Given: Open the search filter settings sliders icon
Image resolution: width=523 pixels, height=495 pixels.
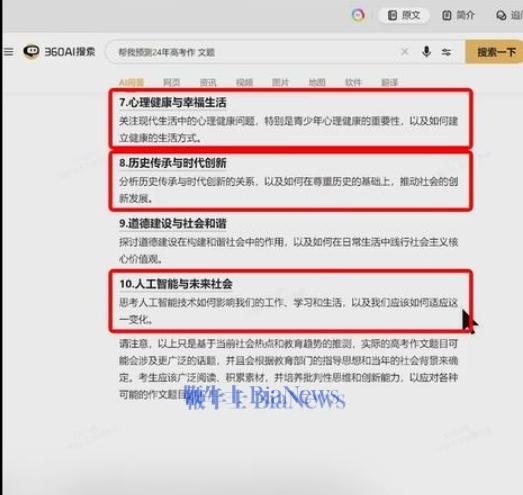Looking at the screenshot, I should 446,52.
